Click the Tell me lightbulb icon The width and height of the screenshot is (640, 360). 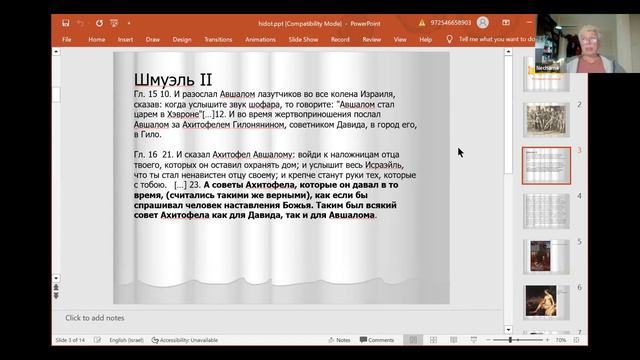click(x=449, y=39)
